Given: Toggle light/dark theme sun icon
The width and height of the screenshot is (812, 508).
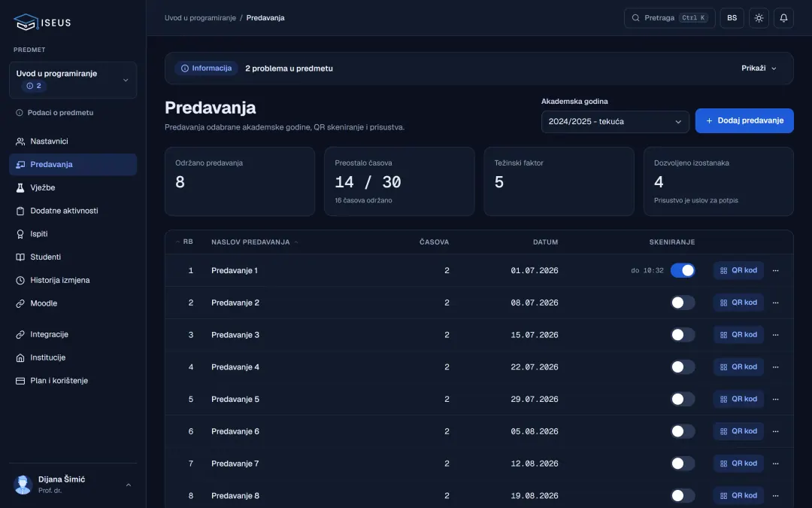Looking at the screenshot, I should coord(759,18).
